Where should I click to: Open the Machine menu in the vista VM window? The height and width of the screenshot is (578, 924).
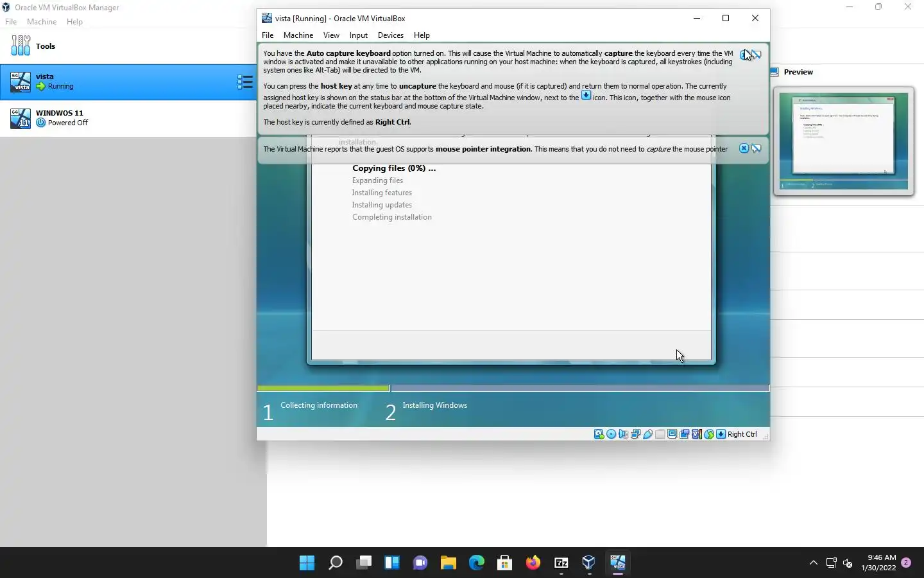coord(298,35)
